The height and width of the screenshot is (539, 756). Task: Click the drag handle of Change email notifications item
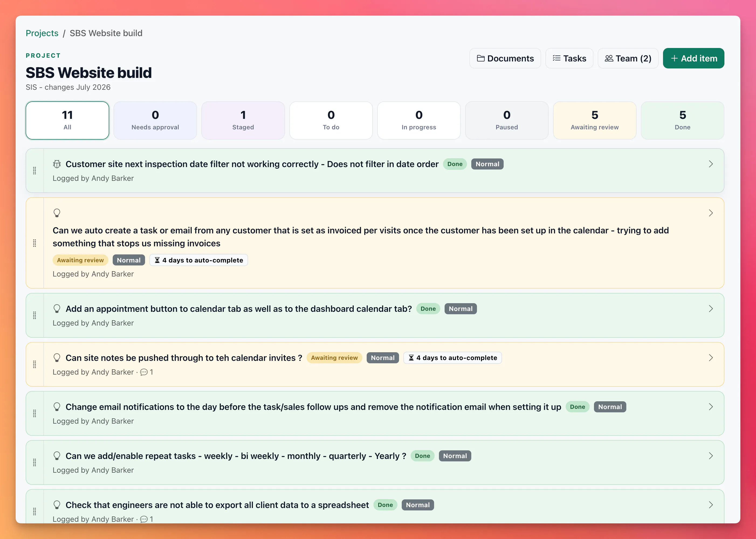click(x=35, y=413)
